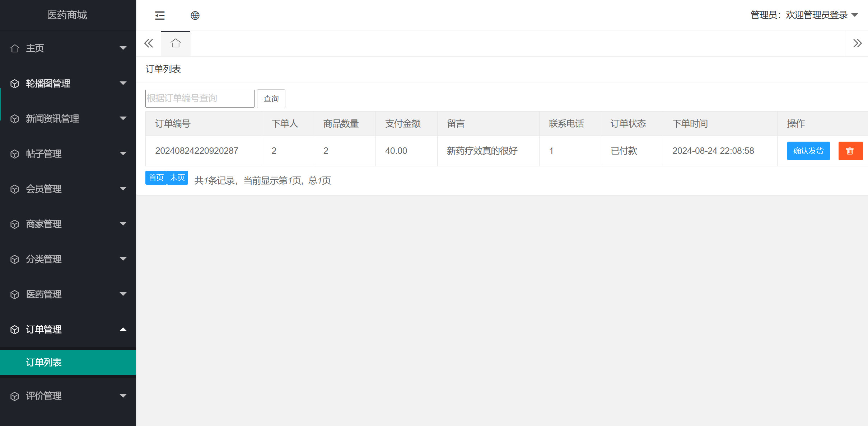Click the globe icon in header
This screenshot has height=426, width=868.
[195, 15]
